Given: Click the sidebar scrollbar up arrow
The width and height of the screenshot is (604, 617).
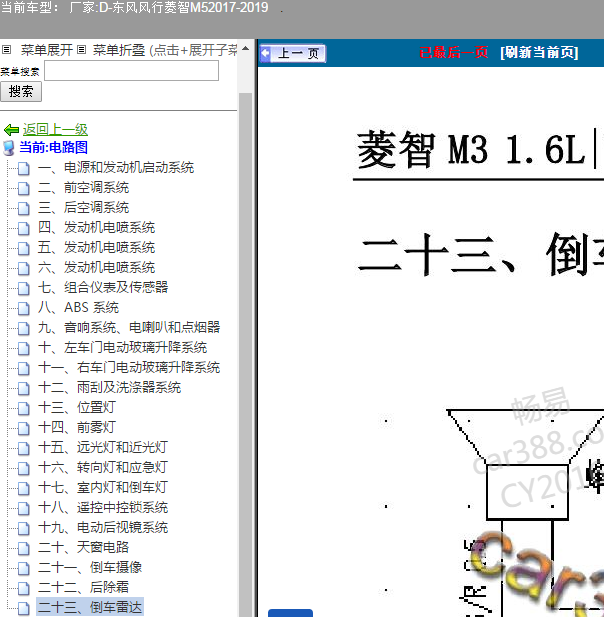Looking at the screenshot, I should (246, 48).
